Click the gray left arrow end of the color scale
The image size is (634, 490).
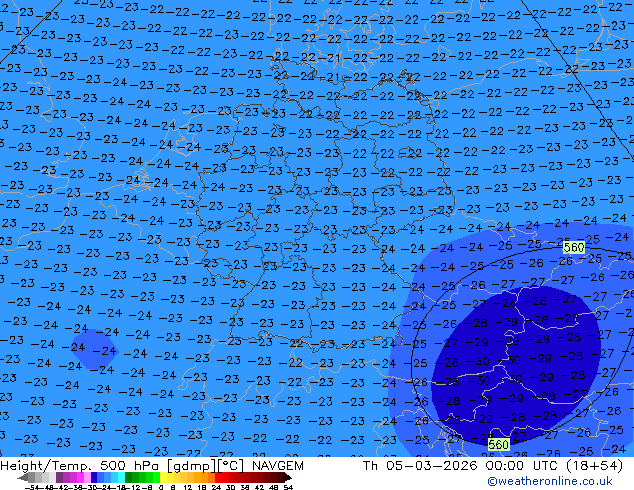pyautogui.click(x=23, y=477)
